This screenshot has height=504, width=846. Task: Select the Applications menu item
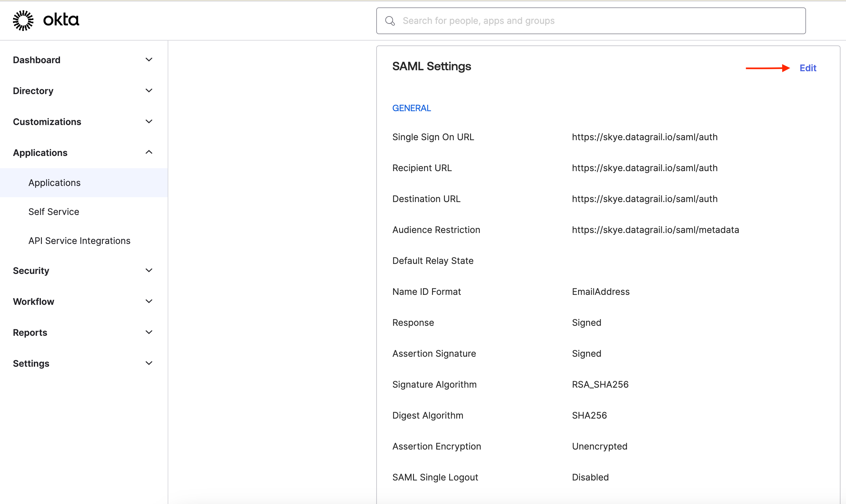54,182
